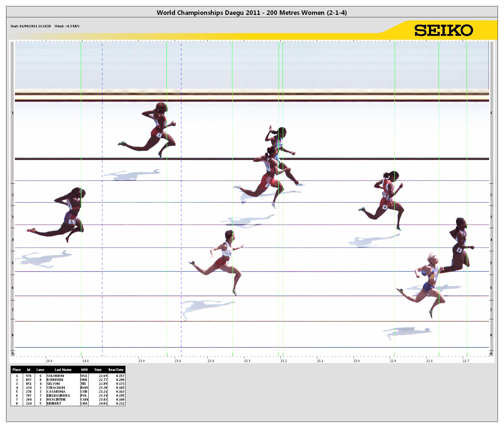Click hip number 6 on the far-right runner

[x=459, y=250]
